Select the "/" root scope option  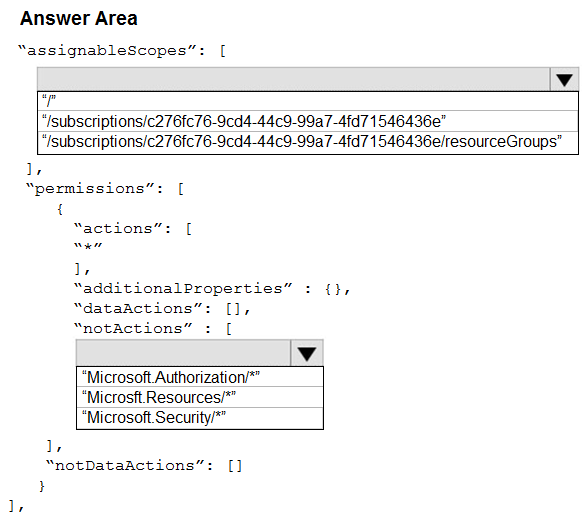[308, 101]
